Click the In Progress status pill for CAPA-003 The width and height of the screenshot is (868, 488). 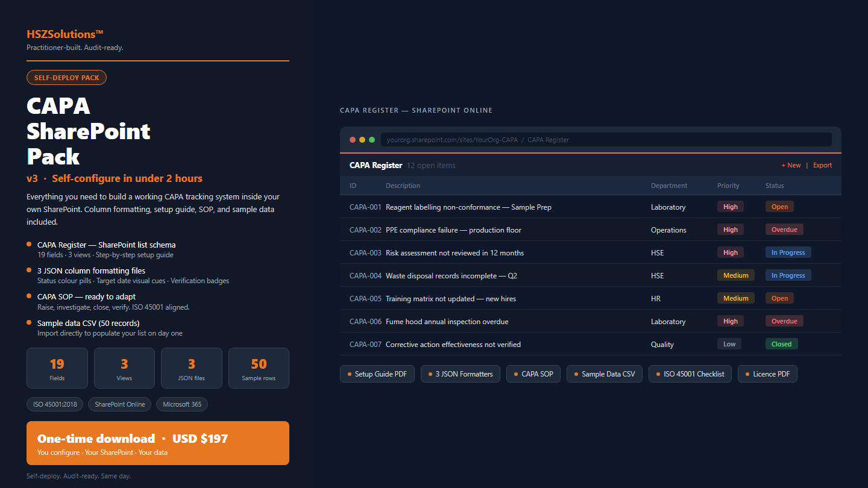788,252
